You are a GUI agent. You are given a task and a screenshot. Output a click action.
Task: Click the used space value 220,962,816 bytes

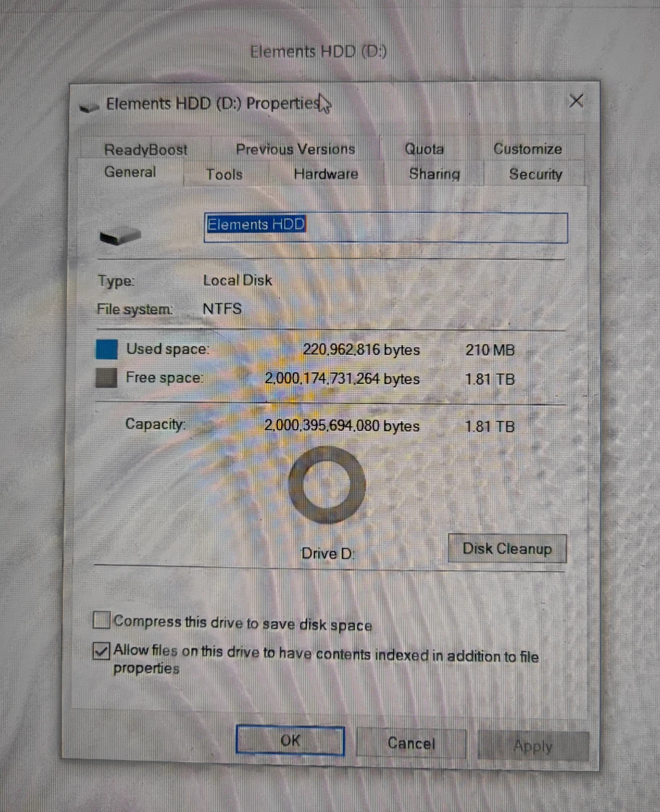tap(361, 350)
